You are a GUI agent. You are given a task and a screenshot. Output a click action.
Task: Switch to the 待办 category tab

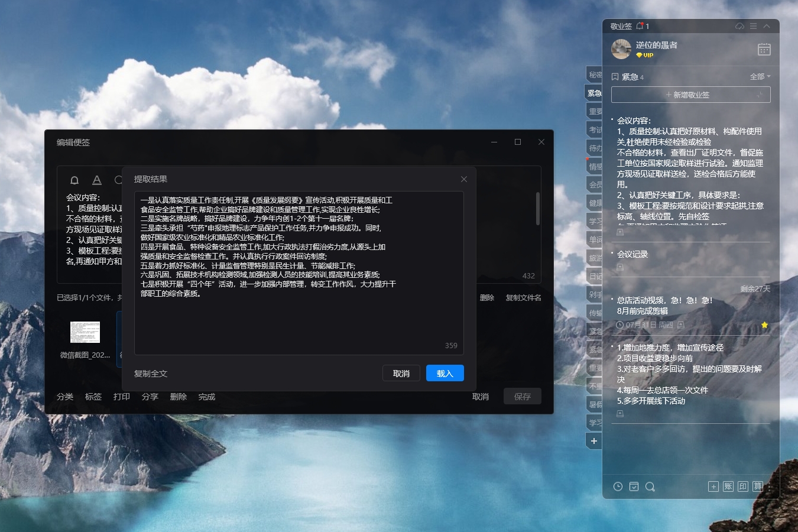coord(595,148)
